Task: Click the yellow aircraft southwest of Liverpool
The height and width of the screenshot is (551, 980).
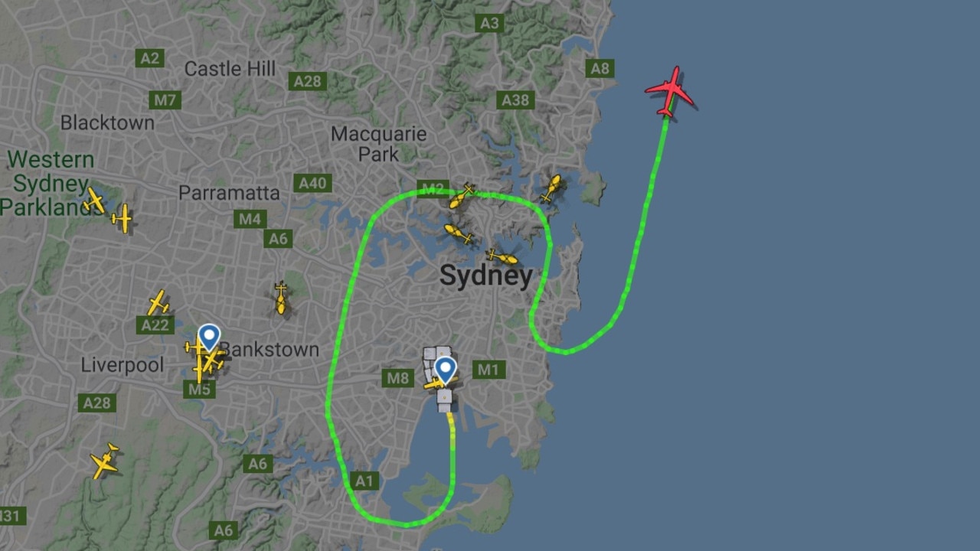Action: tap(105, 461)
